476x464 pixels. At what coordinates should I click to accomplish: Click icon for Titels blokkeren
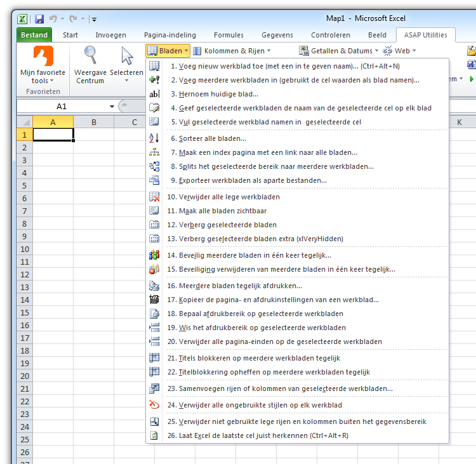154,358
